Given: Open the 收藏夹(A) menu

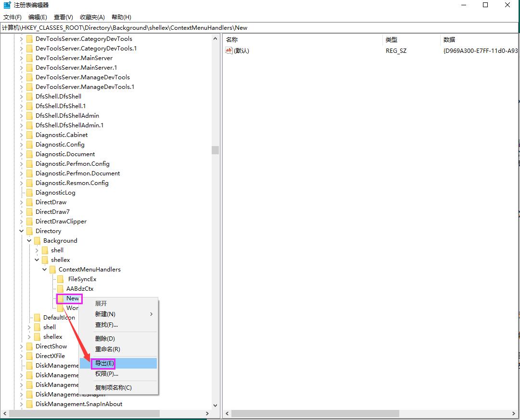Looking at the screenshot, I should point(92,17).
